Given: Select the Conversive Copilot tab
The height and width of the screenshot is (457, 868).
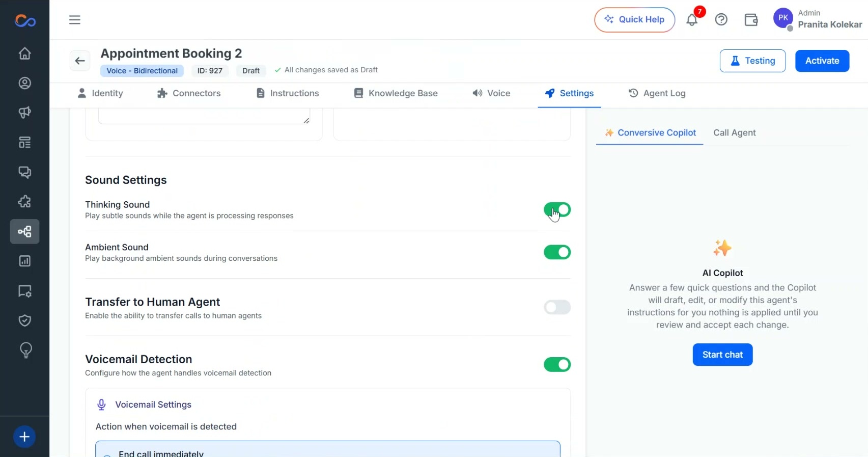Looking at the screenshot, I should (650, 133).
